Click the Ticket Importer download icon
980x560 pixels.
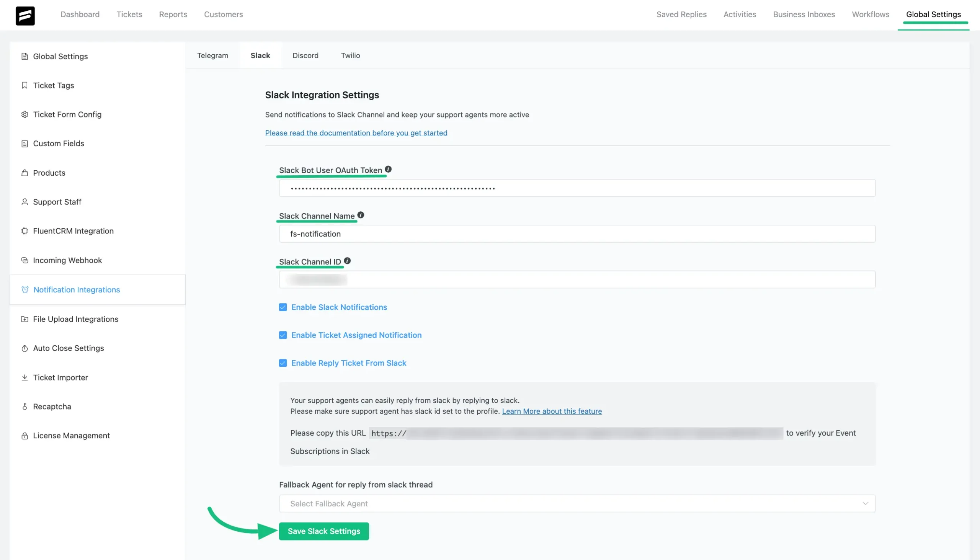[24, 378]
